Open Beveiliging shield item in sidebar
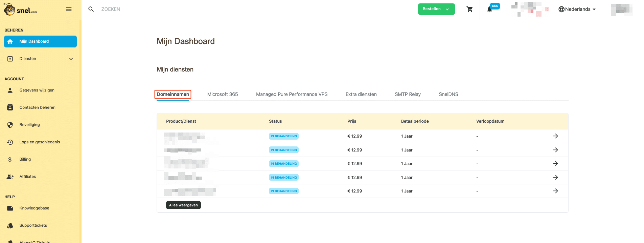 30,125
